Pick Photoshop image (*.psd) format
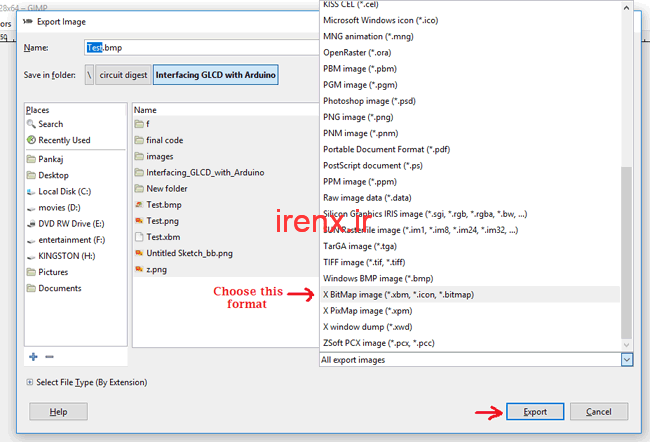This screenshot has width=650, height=442. pos(471,101)
